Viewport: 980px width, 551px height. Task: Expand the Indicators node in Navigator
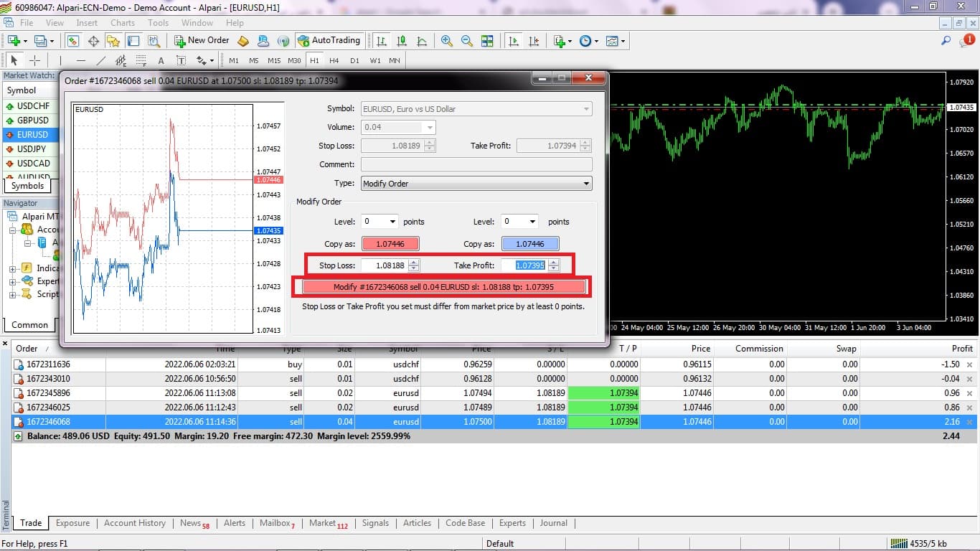pyautogui.click(x=13, y=268)
